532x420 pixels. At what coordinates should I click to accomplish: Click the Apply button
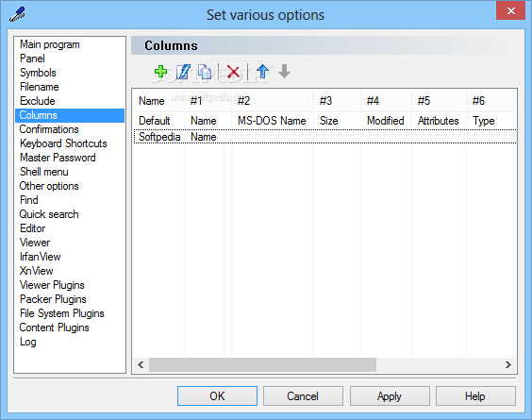click(390, 395)
